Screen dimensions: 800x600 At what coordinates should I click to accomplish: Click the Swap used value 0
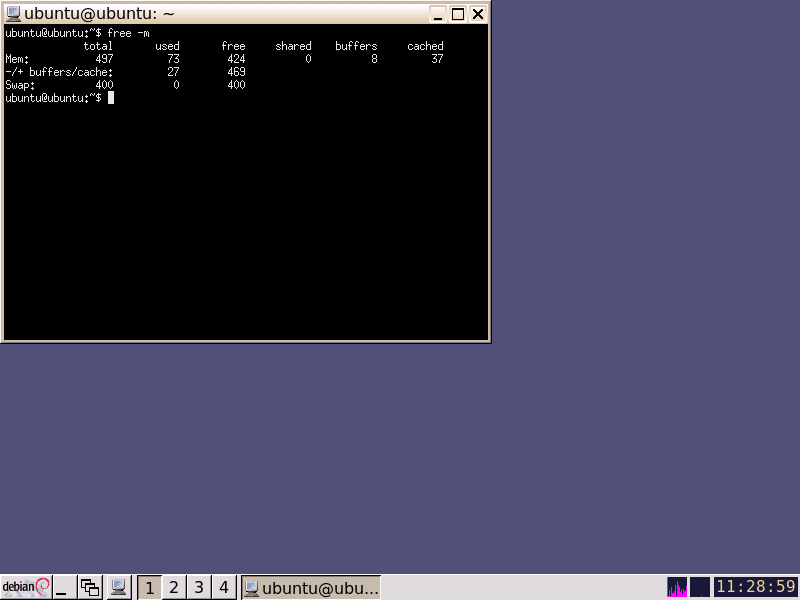(x=176, y=85)
